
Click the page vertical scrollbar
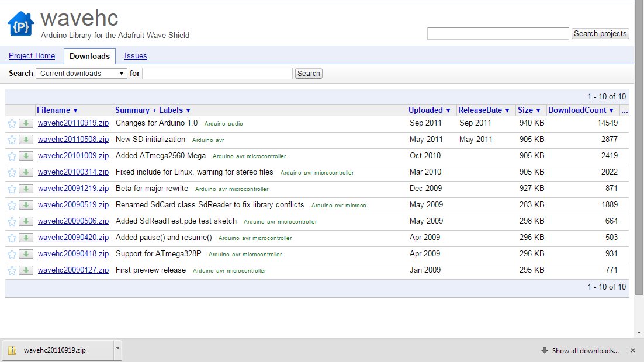tap(639, 148)
